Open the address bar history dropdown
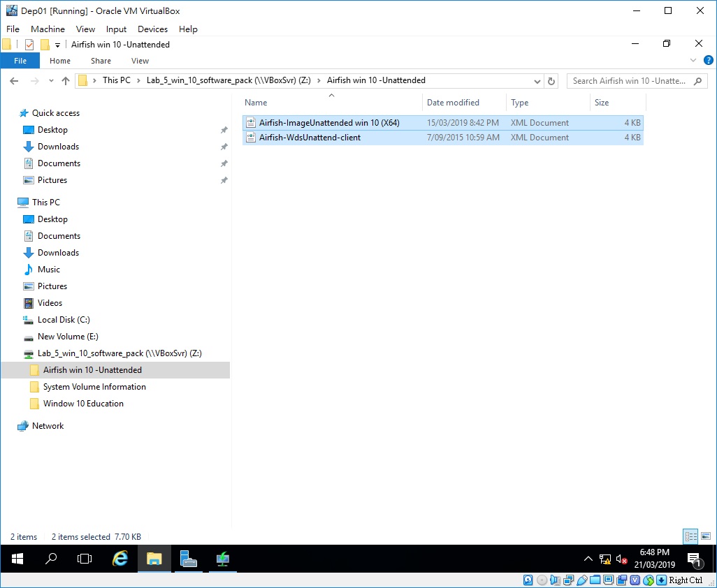The width and height of the screenshot is (717, 588). coord(537,81)
